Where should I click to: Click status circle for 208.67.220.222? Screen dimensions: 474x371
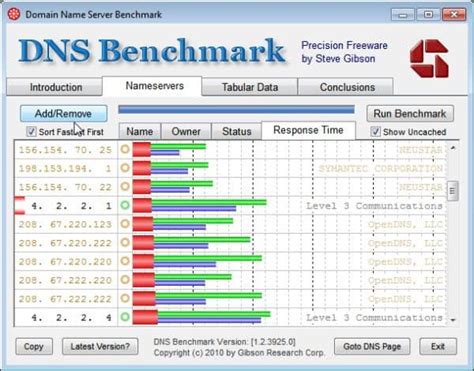coord(125,242)
